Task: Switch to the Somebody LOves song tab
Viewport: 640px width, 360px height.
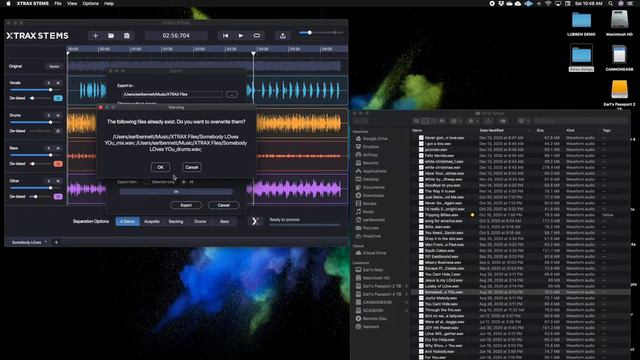Action: point(27,242)
